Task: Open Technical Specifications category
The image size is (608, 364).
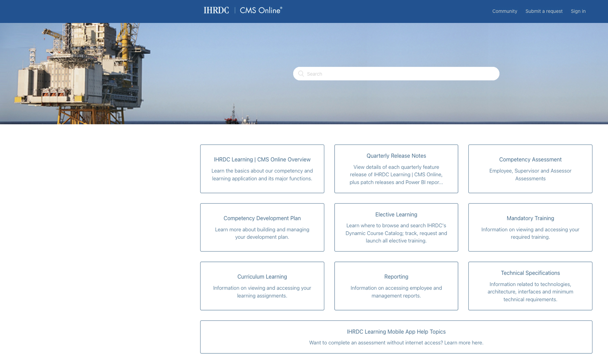Action: 530,286
